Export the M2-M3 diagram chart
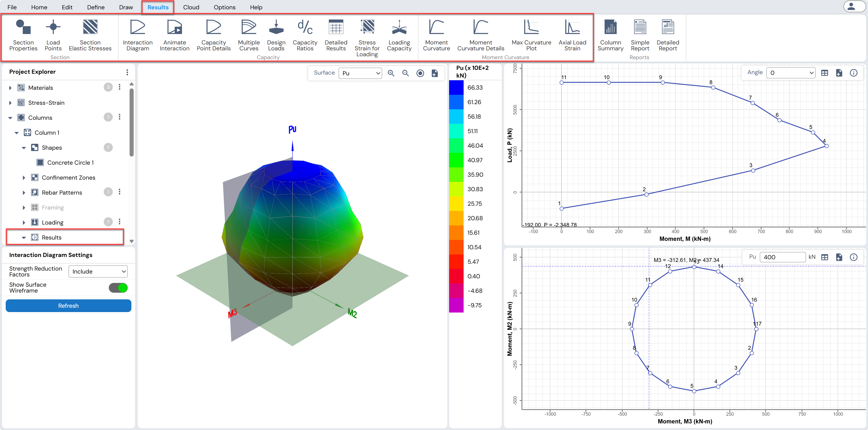868x430 pixels. click(x=839, y=257)
